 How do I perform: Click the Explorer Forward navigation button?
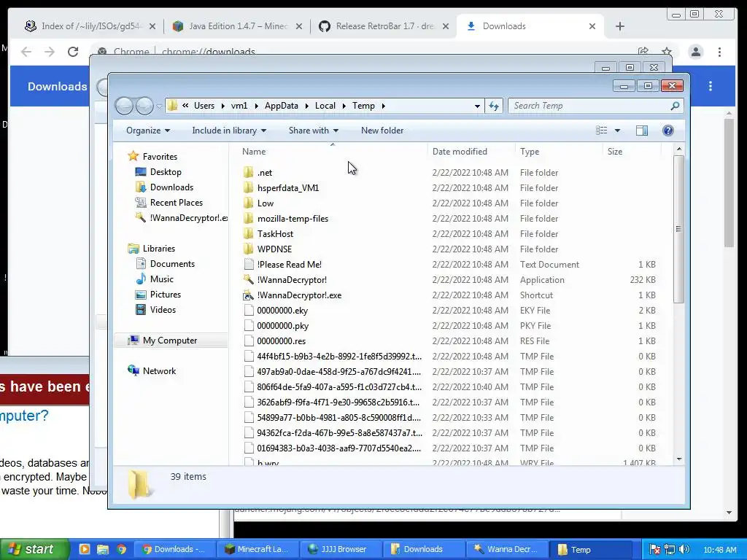tap(144, 106)
